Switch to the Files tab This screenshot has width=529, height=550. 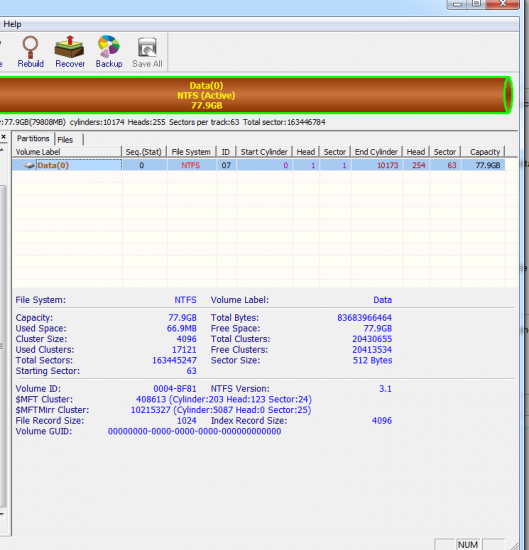(x=65, y=140)
